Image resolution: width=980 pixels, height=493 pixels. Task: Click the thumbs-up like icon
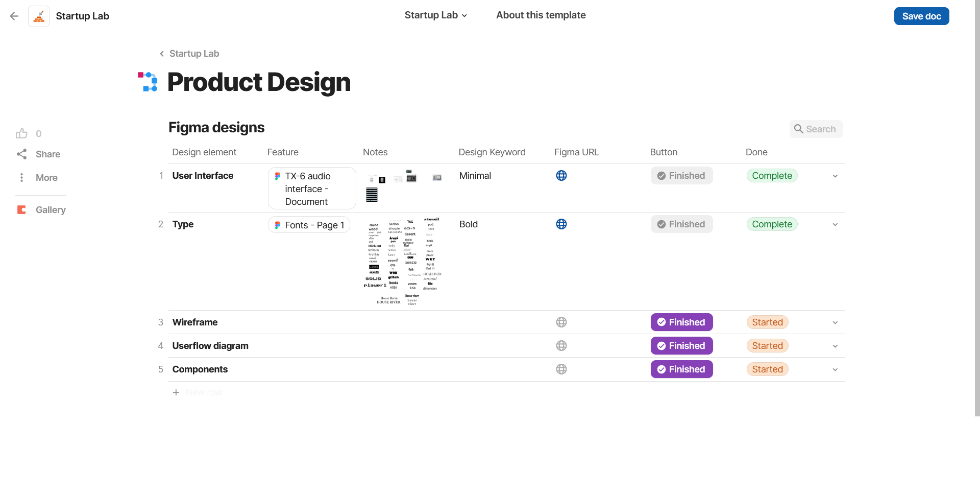[21, 134]
